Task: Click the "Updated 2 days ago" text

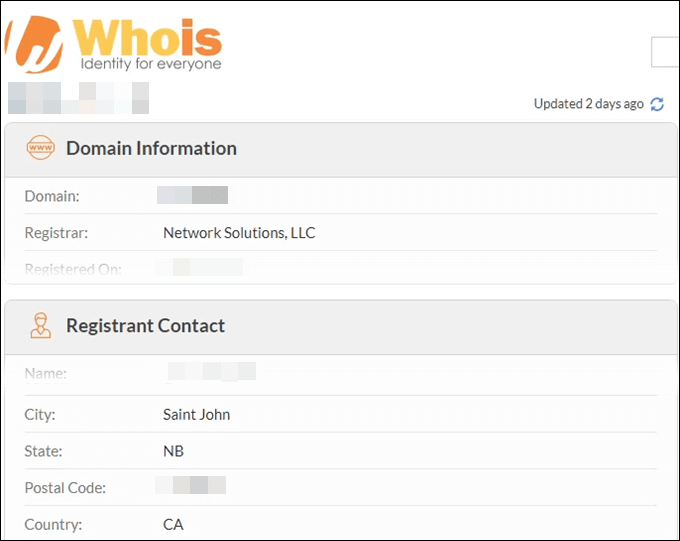Action: tap(588, 104)
